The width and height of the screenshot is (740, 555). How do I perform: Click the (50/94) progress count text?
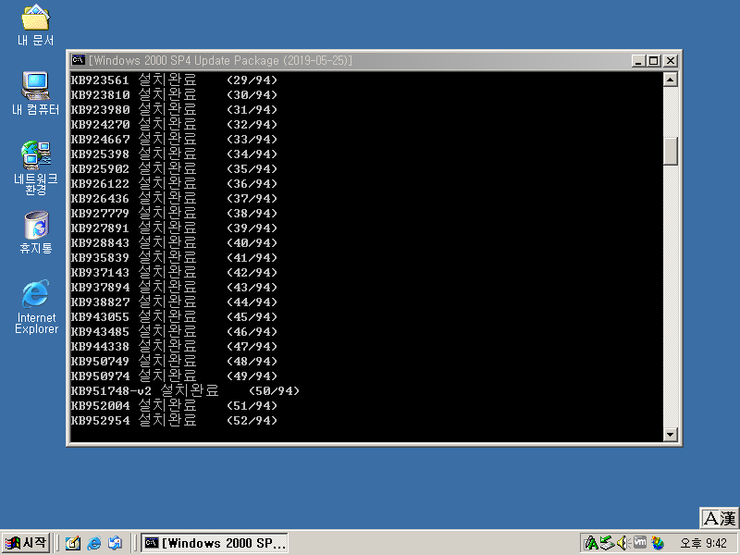tap(274, 391)
